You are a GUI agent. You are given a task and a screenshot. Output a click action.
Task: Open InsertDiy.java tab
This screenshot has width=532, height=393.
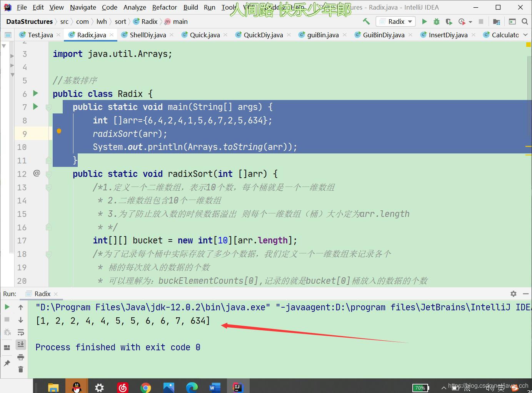click(x=448, y=35)
